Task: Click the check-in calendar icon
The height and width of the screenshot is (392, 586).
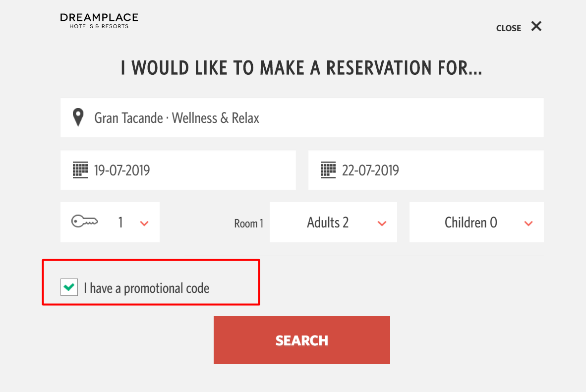Action: [x=80, y=169]
